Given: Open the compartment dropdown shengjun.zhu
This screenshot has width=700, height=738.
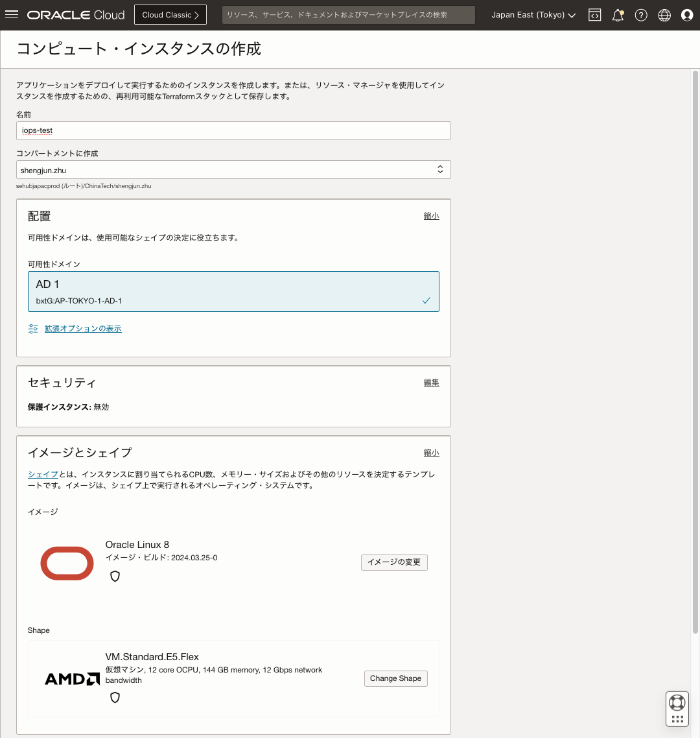Looking at the screenshot, I should point(233,169).
